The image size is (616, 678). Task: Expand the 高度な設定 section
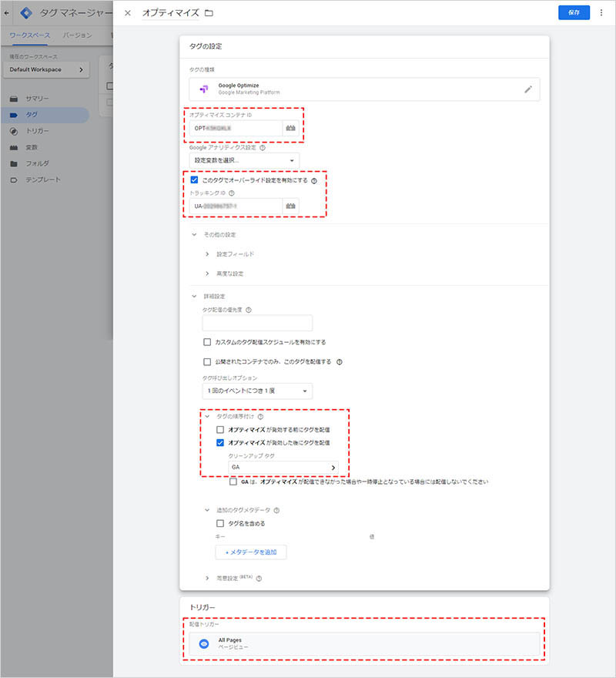click(230, 274)
